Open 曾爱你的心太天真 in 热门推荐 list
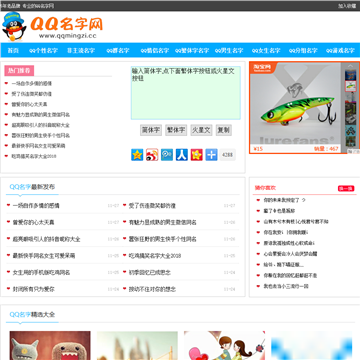This screenshot has height=360, width=360. click(29, 104)
